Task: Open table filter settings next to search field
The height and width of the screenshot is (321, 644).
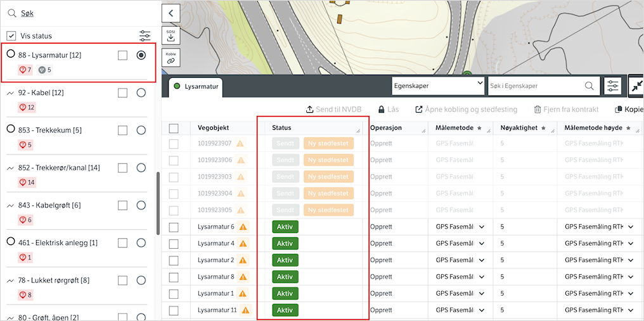Action: [612, 85]
